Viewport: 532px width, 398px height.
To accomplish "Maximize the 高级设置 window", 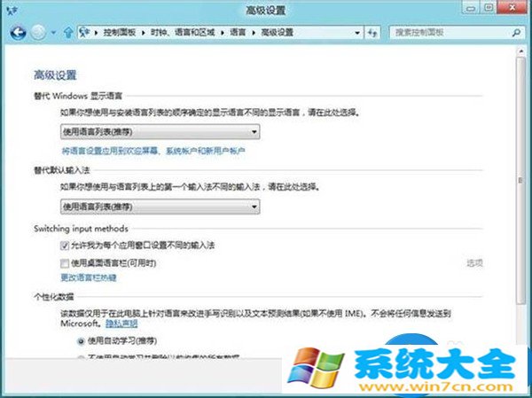I will (489, 8).
